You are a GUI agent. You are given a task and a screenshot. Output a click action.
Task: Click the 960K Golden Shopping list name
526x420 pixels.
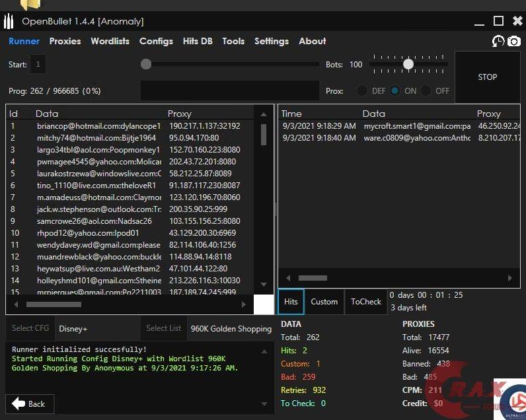click(x=231, y=328)
